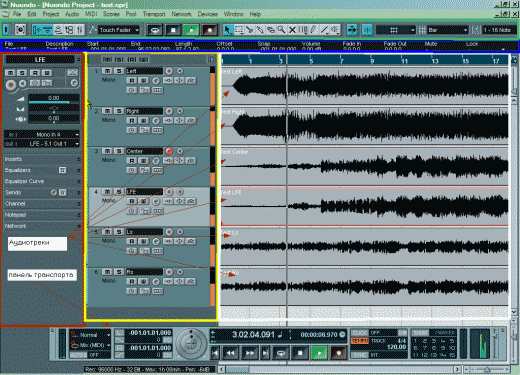Select the Erase tool

[271, 30]
